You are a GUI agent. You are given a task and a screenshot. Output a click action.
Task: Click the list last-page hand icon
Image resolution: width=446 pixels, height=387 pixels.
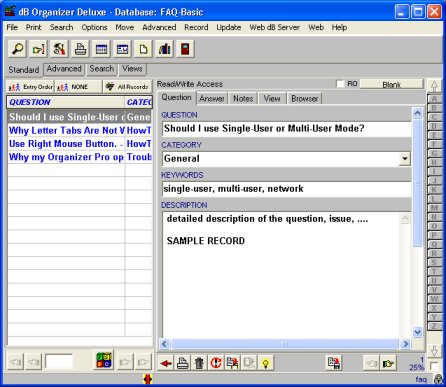click(143, 362)
